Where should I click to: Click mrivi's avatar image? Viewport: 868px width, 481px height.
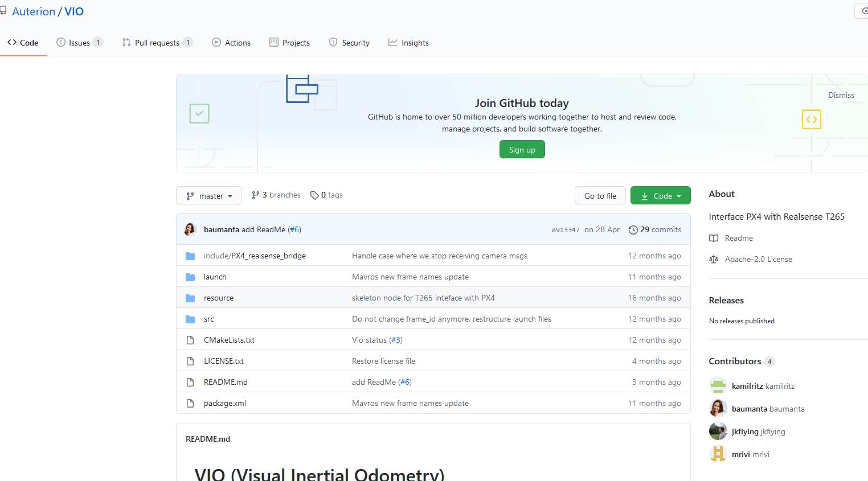718,454
